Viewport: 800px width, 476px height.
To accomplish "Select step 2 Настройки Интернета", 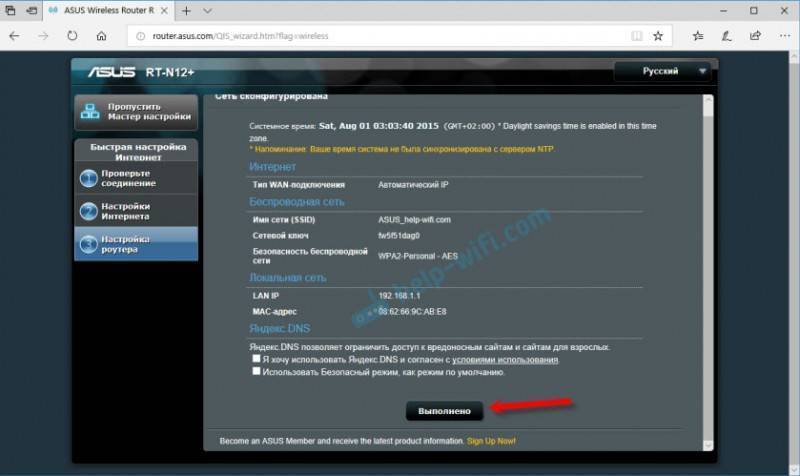I will [136, 211].
